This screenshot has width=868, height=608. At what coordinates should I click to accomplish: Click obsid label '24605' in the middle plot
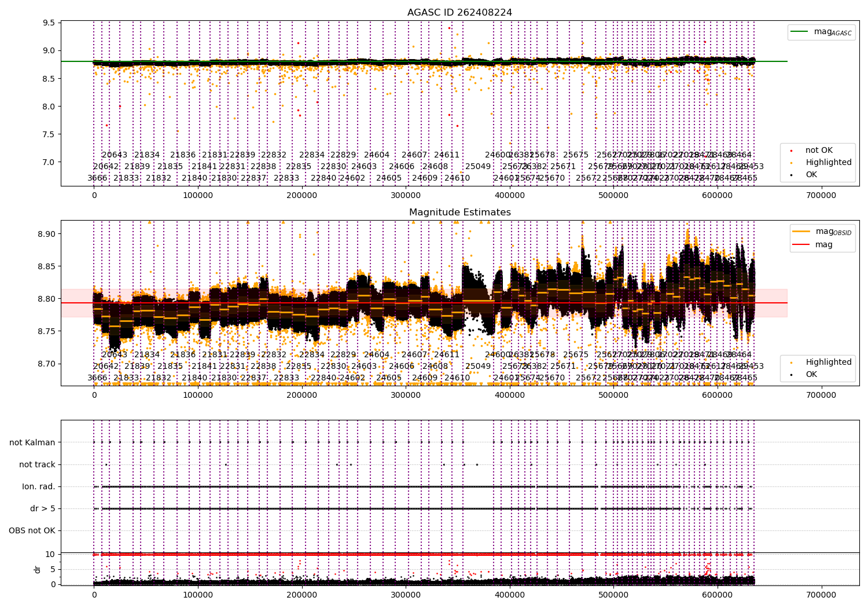(x=389, y=378)
